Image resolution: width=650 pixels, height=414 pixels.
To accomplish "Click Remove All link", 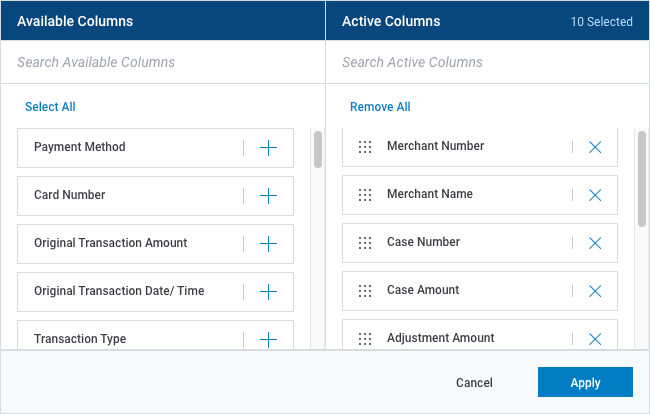I will (x=380, y=107).
